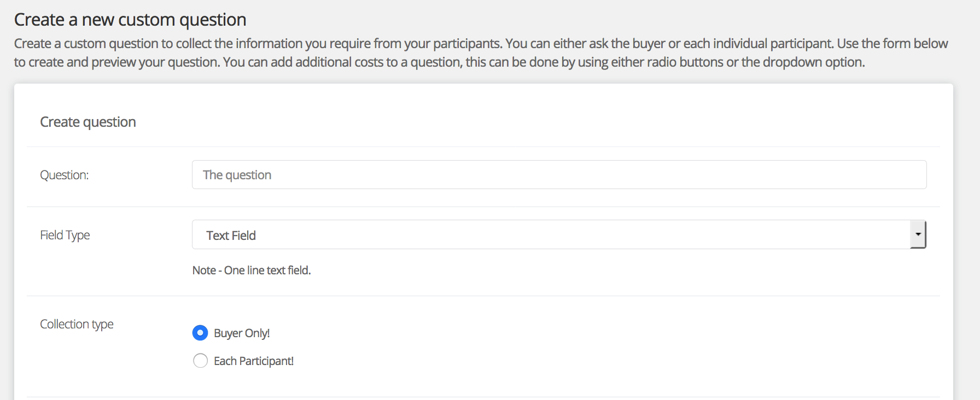
Task: Click the "Each Participant!" option label
Action: [254, 361]
